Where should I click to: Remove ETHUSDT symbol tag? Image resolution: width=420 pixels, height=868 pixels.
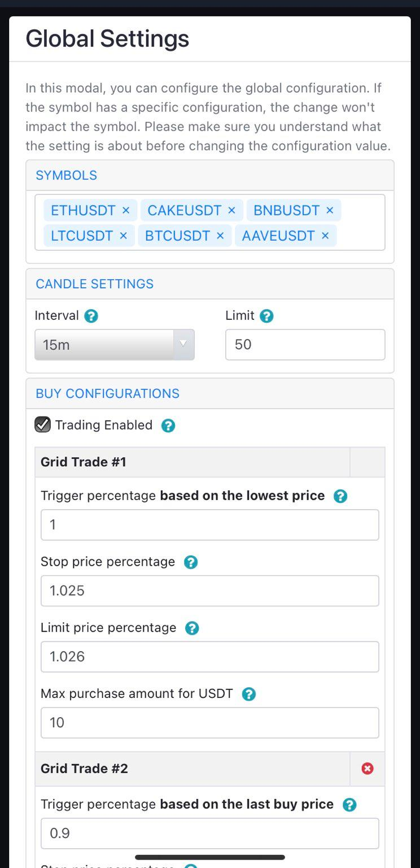click(126, 210)
